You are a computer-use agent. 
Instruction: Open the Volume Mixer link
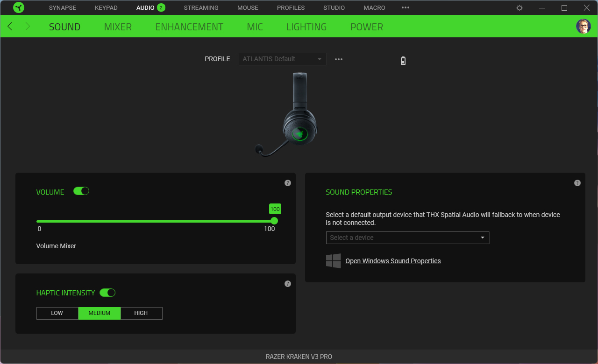pyautogui.click(x=56, y=246)
